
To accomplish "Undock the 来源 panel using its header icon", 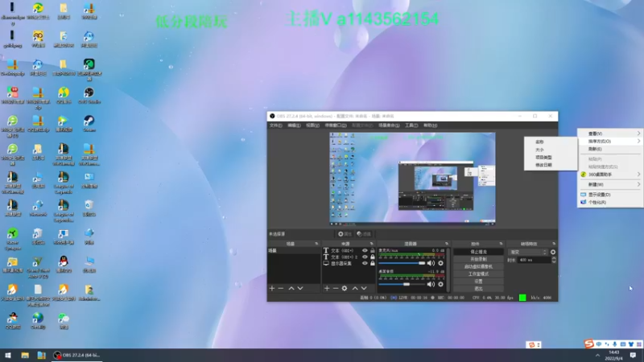I will tap(372, 244).
